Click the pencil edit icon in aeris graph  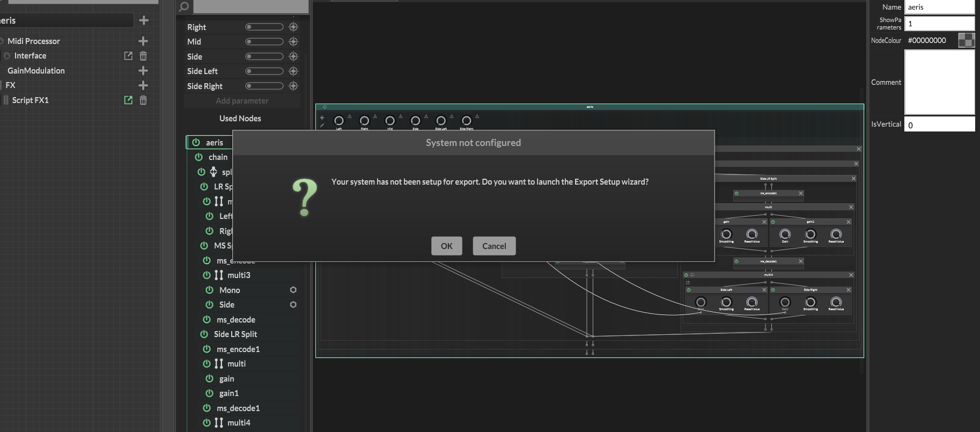click(322, 125)
